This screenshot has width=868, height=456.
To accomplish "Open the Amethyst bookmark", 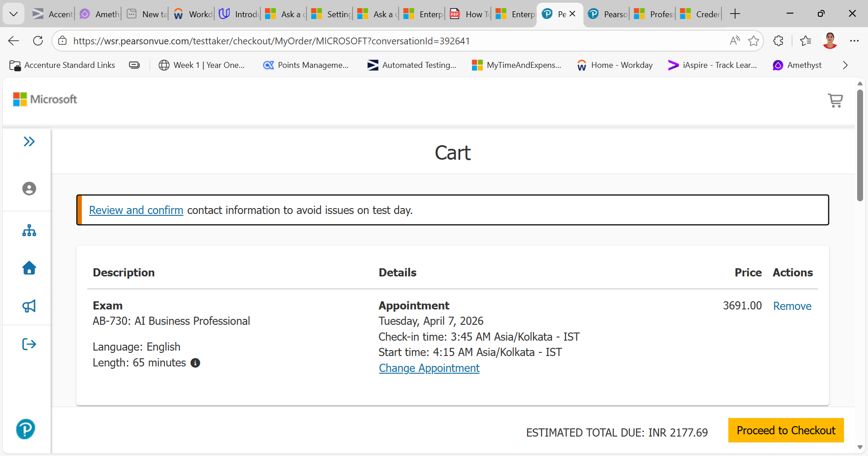I will coord(797,65).
